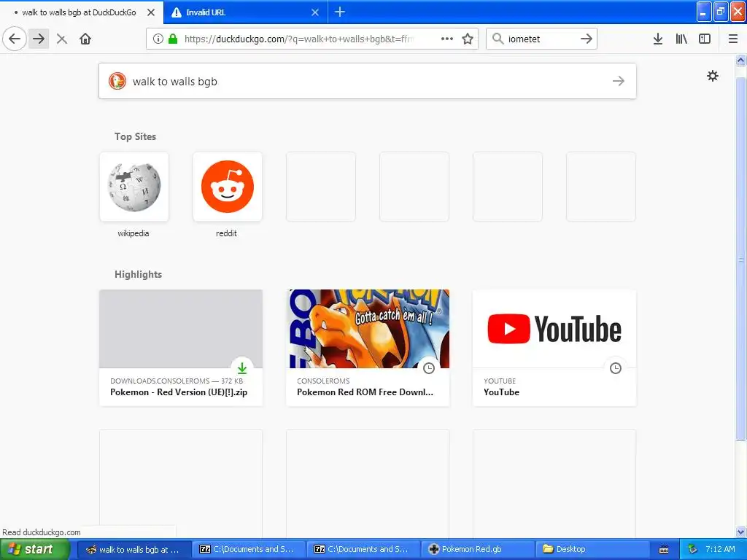The height and width of the screenshot is (560, 747).
Task: Open the page actions three-dot menu
Action: pos(447,39)
